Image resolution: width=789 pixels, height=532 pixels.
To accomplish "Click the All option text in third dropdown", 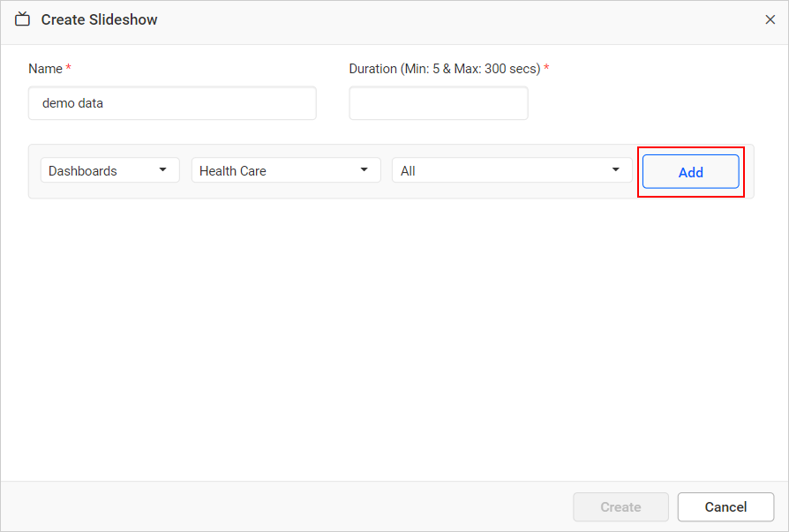I will (409, 169).
